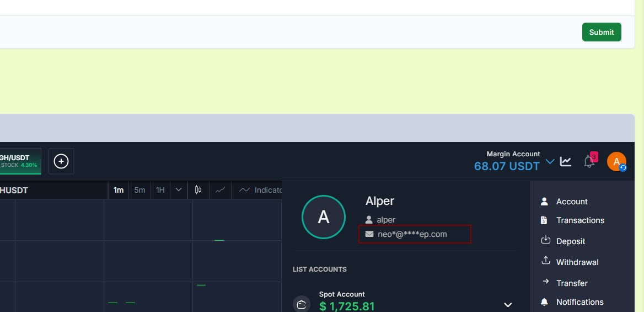
Task: Select the line chart type icon
Action: coord(220,190)
